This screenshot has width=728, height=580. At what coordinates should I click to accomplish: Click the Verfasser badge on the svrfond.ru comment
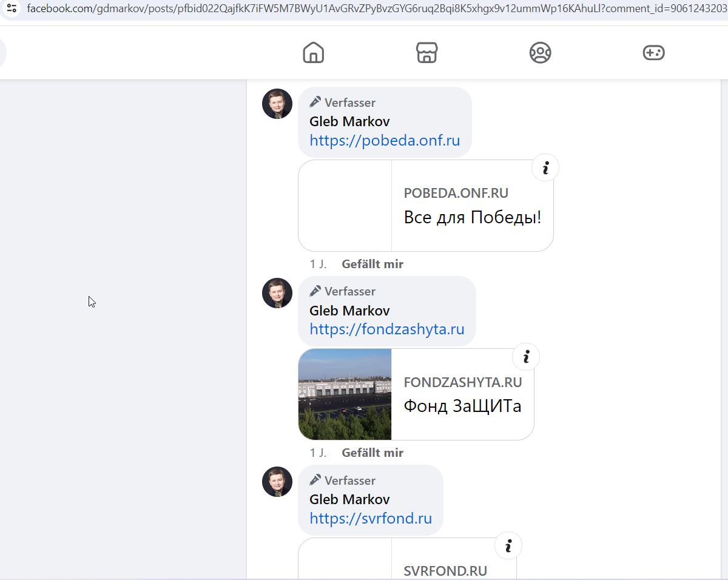pos(343,481)
